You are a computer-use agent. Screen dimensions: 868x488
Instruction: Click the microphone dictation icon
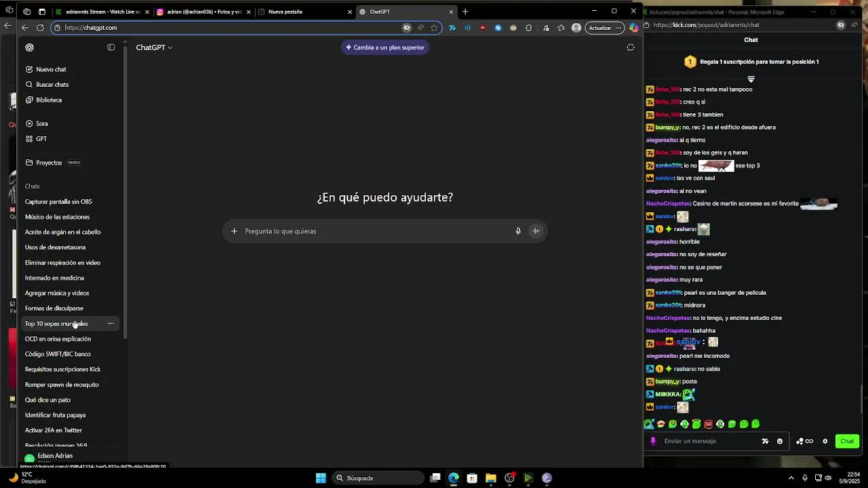pyautogui.click(x=518, y=231)
